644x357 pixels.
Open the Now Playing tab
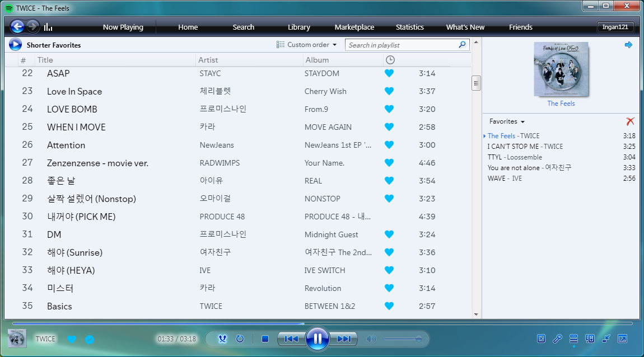point(123,27)
